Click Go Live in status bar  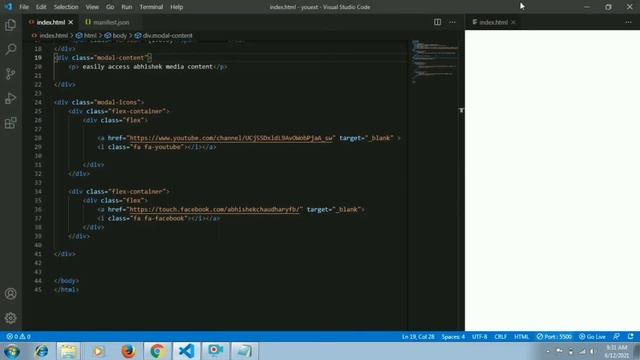(x=592, y=337)
